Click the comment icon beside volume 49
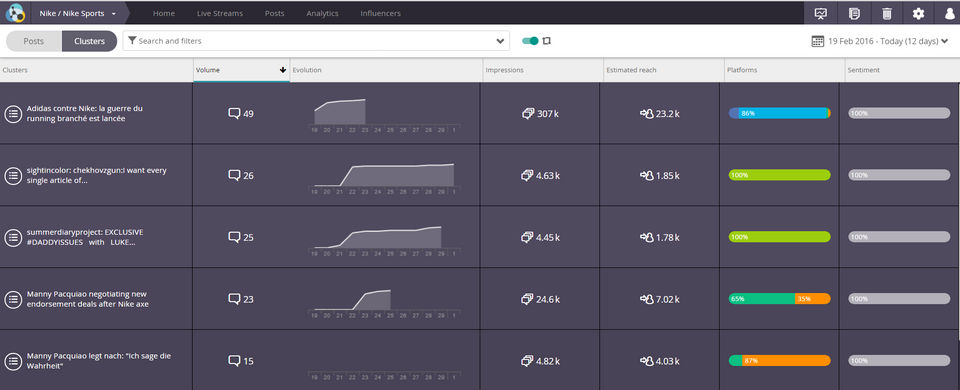The image size is (960, 390). 234,114
